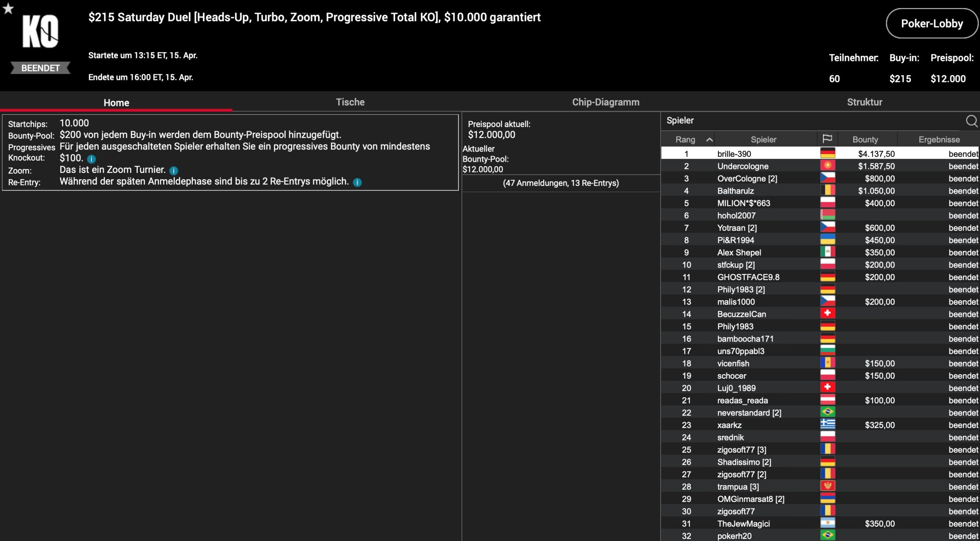Screen dimensions: 980x541
Task: Click info icon next to Progressive Knockout $100
Action: [91, 159]
